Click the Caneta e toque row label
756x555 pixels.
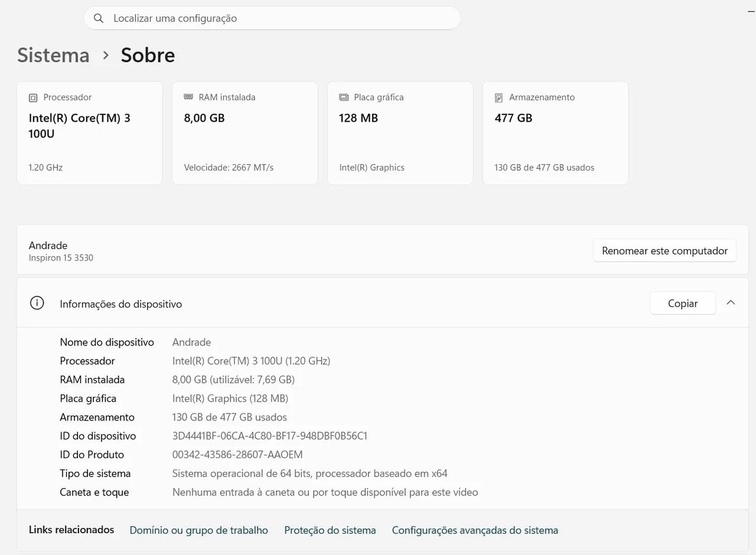point(94,492)
